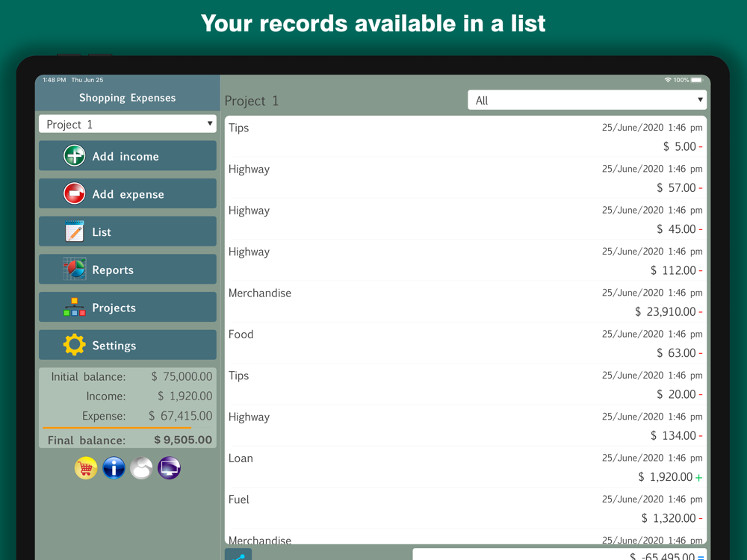This screenshot has height=560, width=747.
Task: Check the Wi-Fi status icon
Action: point(668,80)
